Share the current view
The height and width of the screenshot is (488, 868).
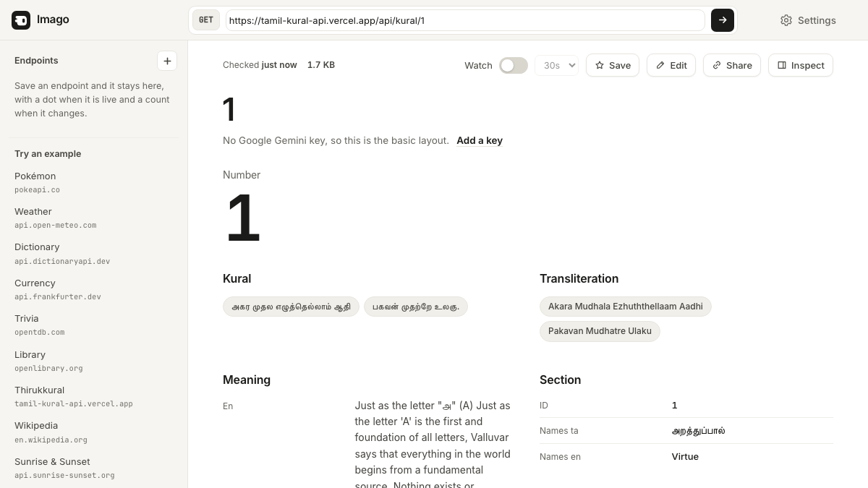732,65
